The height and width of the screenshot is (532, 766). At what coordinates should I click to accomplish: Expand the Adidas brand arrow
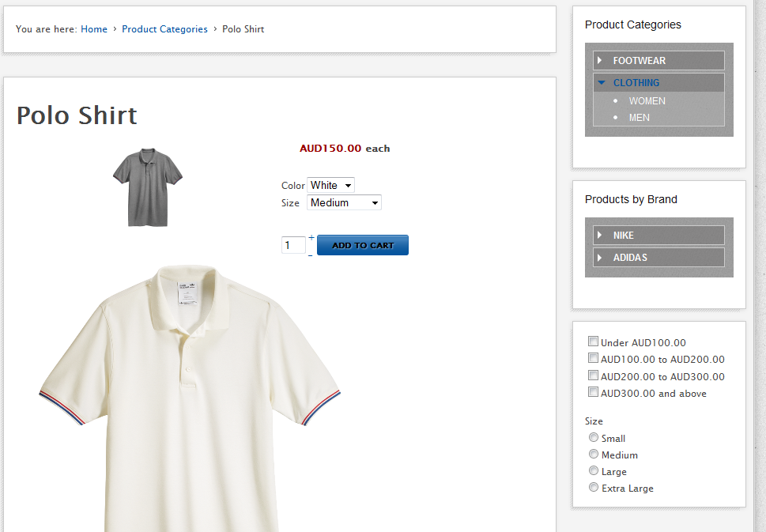coord(600,257)
